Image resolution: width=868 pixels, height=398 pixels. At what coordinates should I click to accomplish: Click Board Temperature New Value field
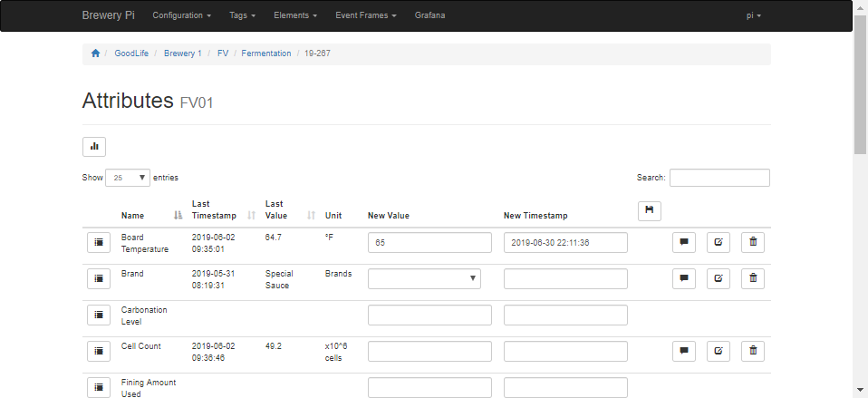click(429, 242)
